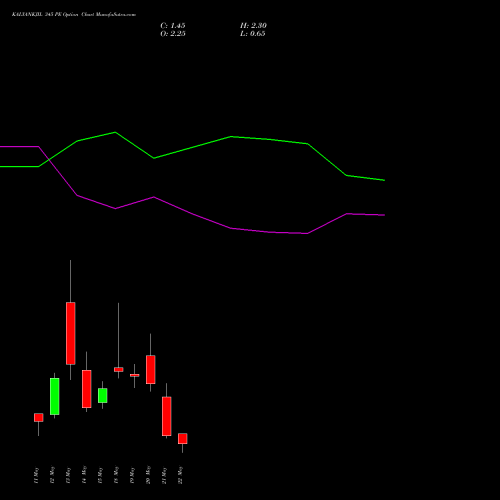Click the '21 May' date axis label

(x=164, y=475)
